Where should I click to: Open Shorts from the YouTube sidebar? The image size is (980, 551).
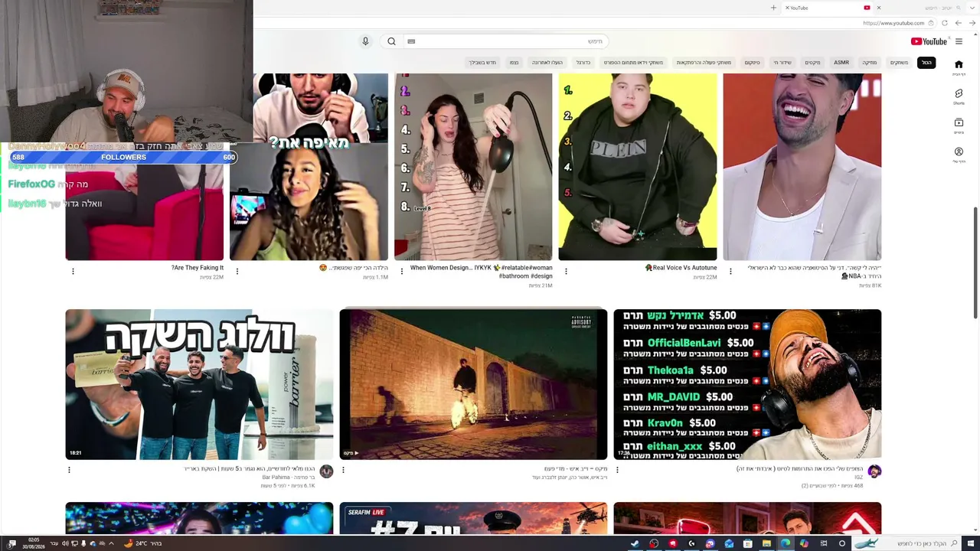(959, 96)
